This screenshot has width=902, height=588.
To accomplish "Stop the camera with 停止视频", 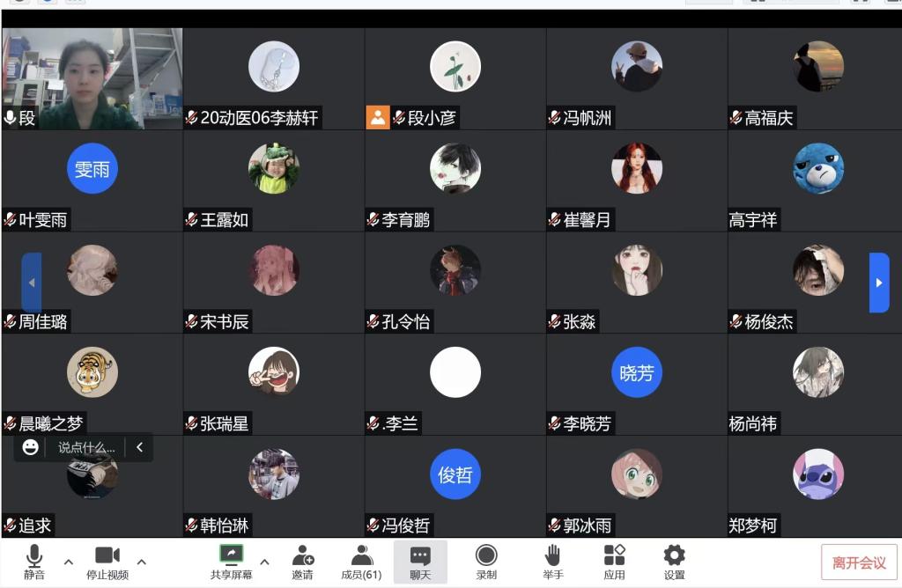I will tap(107, 562).
